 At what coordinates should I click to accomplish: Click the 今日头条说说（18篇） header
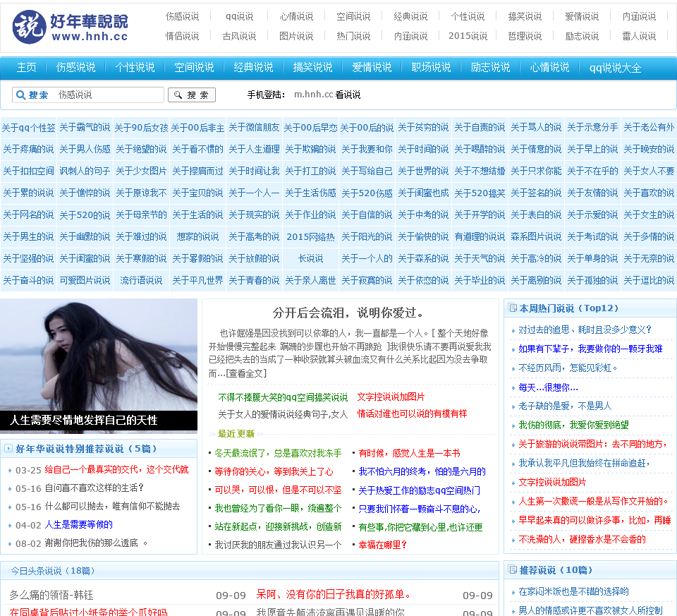[53, 571]
